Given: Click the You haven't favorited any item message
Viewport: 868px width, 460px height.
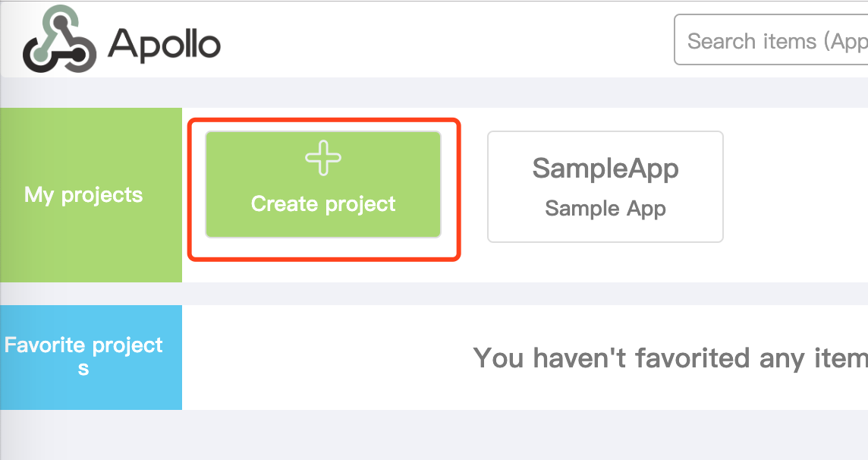Looking at the screenshot, I should pos(671,358).
